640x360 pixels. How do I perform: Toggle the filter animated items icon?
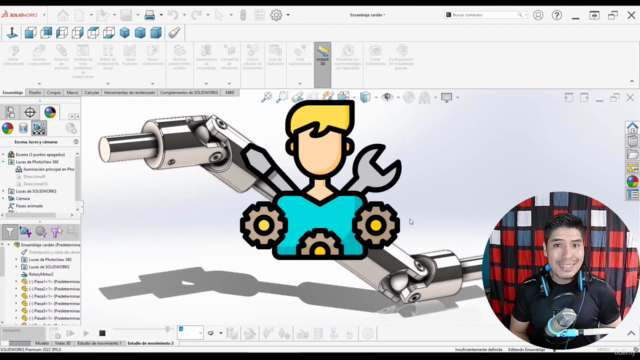pyautogui.click(x=25, y=232)
